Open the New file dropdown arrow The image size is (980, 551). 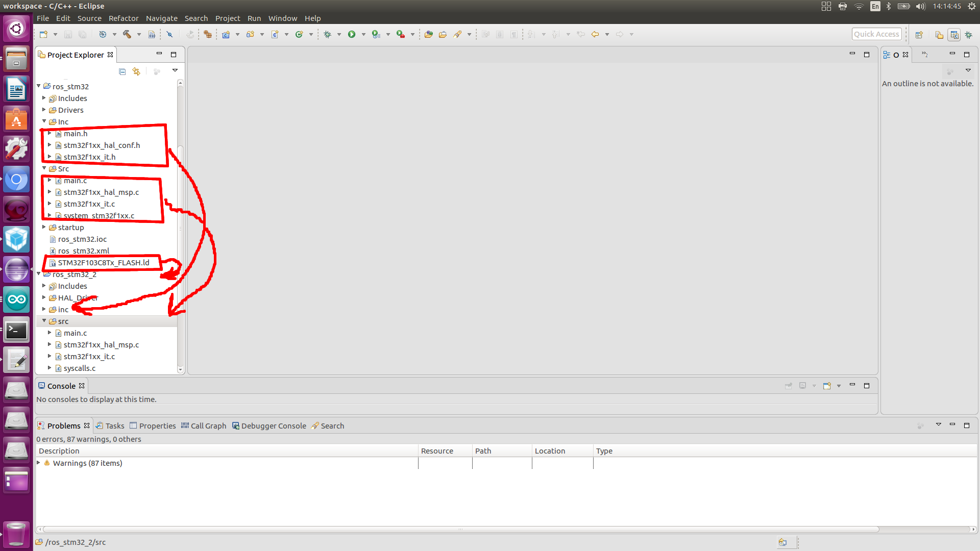point(55,35)
